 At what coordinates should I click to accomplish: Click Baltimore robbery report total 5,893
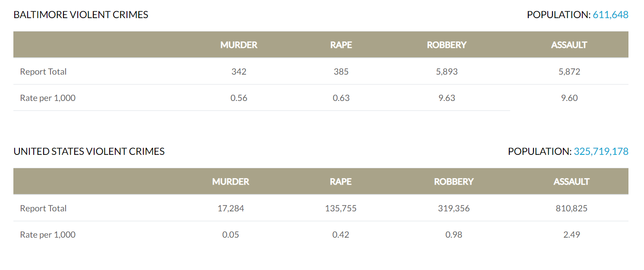447,72
